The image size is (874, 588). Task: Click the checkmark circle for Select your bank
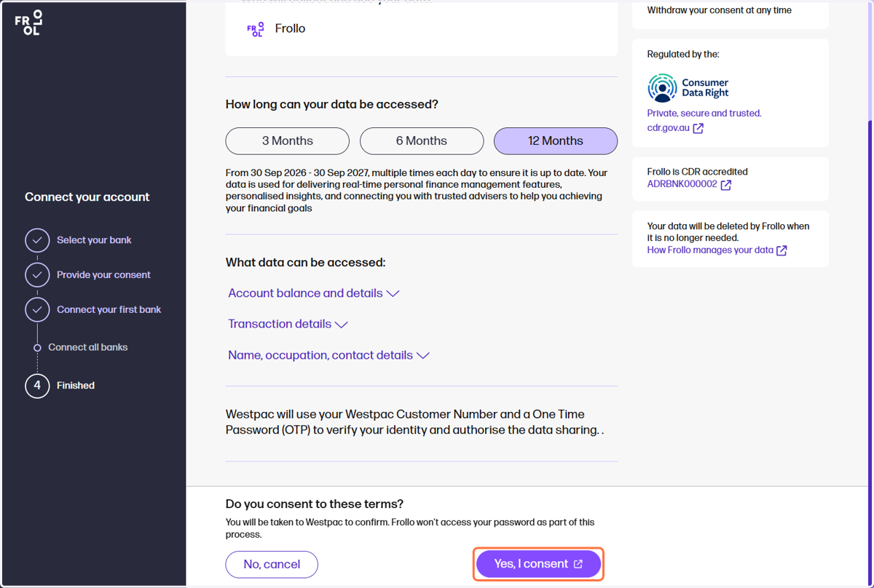(x=37, y=240)
